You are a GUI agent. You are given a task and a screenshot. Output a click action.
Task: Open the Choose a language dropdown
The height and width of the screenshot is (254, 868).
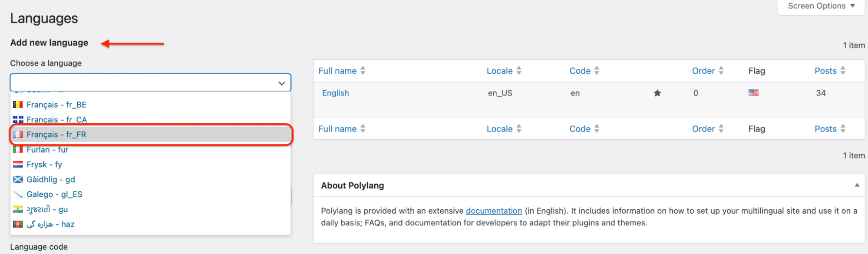[150, 82]
